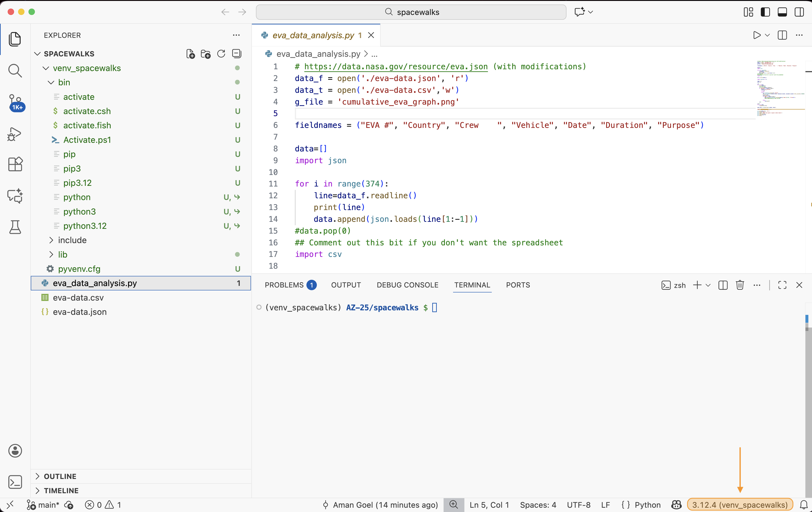Select the Python interpreter in the status bar
This screenshot has width=812, height=512.
pyautogui.click(x=740, y=505)
